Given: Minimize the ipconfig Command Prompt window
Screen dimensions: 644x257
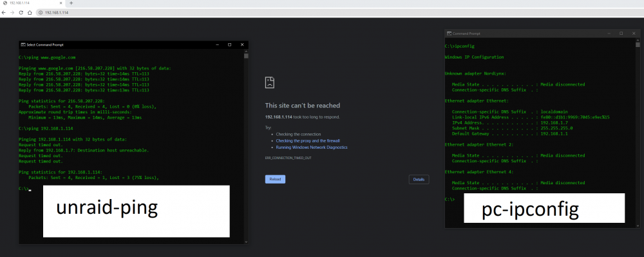Looking at the screenshot, I should click(x=609, y=33).
